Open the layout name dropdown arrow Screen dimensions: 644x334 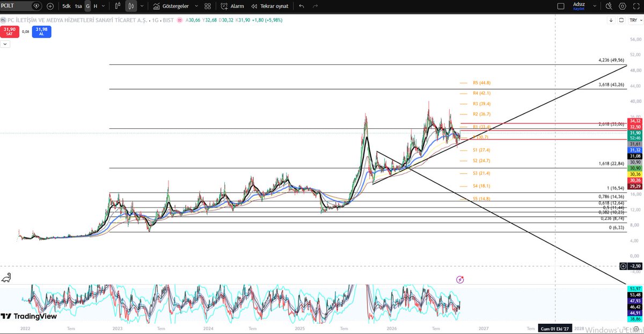click(x=595, y=6)
